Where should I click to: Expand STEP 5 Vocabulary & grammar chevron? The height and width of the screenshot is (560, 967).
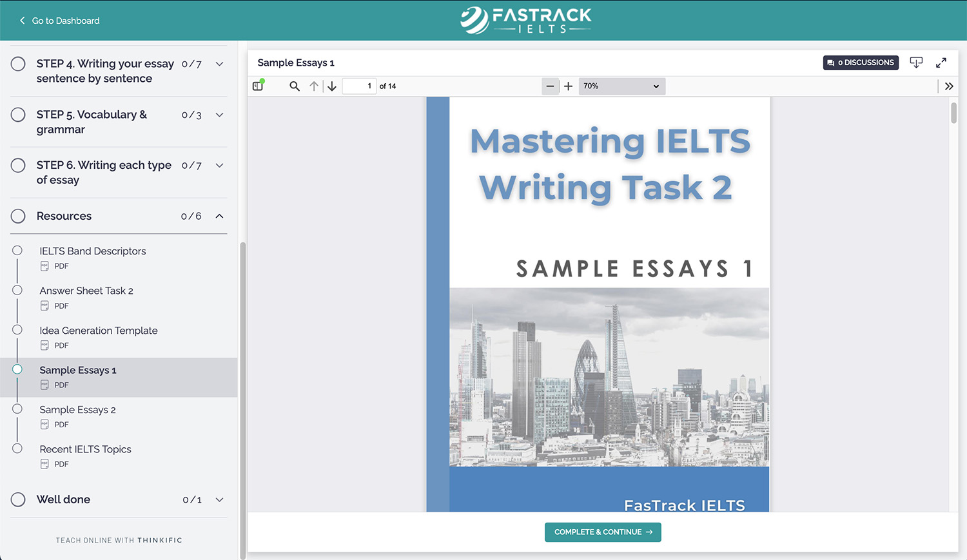(x=219, y=115)
